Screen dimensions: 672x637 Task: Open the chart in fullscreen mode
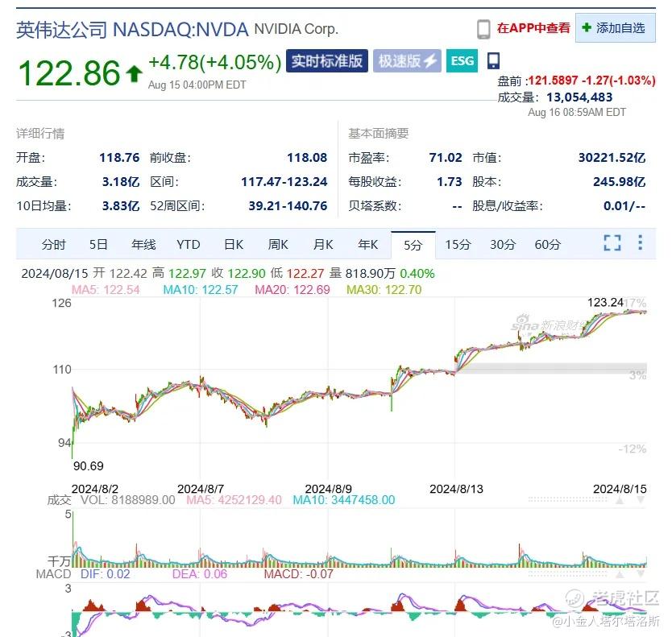coord(612,243)
